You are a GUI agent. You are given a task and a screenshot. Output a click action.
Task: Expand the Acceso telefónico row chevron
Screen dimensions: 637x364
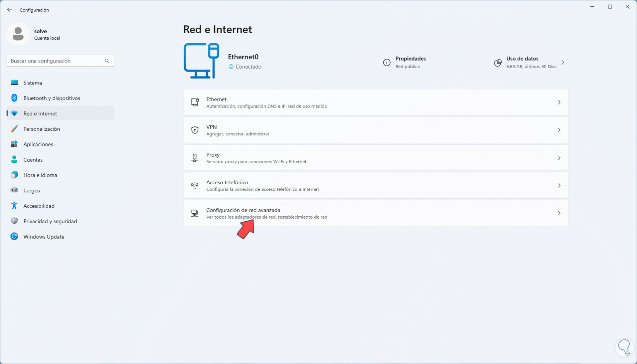559,185
